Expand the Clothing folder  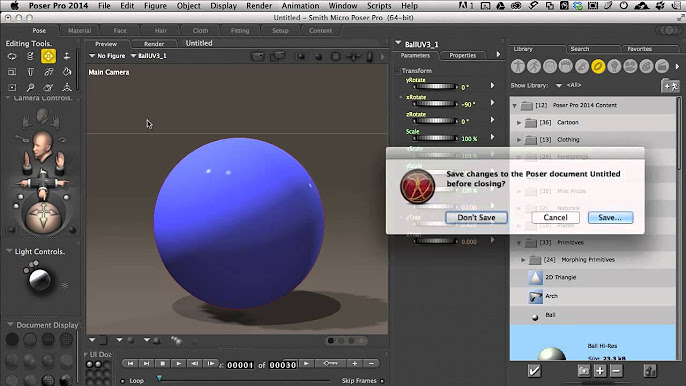pyautogui.click(x=519, y=140)
